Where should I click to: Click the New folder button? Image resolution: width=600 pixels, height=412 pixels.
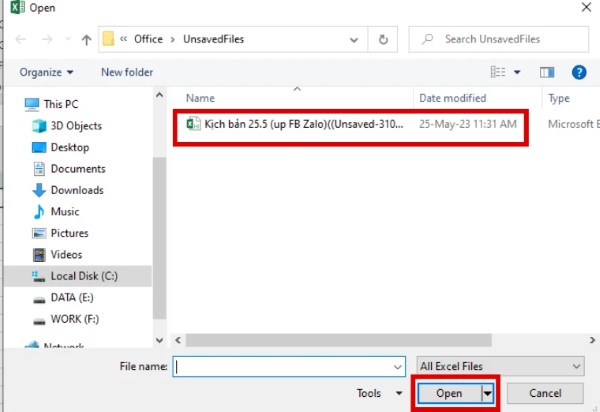click(x=127, y=72)
